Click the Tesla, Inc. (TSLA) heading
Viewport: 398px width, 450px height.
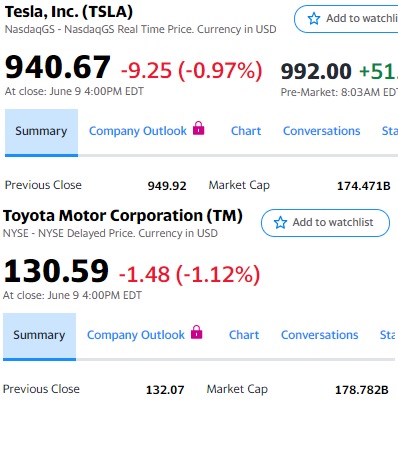click(69, 12)
